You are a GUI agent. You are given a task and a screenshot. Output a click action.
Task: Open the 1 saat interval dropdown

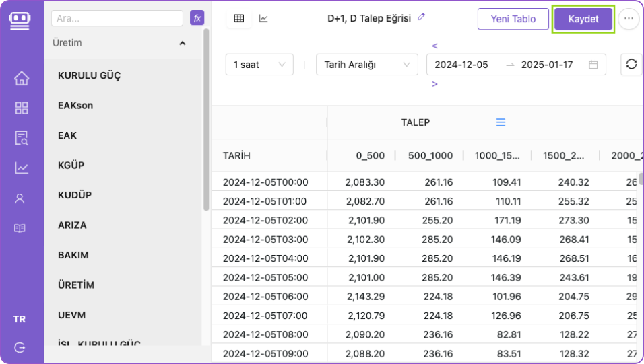[x=259, y=65]
